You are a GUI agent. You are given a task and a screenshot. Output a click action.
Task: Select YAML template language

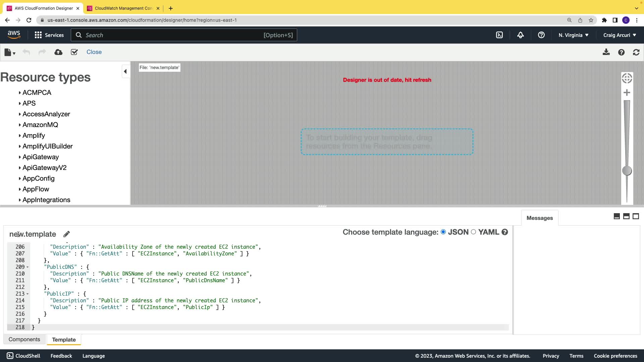click(x=473, y=232)
